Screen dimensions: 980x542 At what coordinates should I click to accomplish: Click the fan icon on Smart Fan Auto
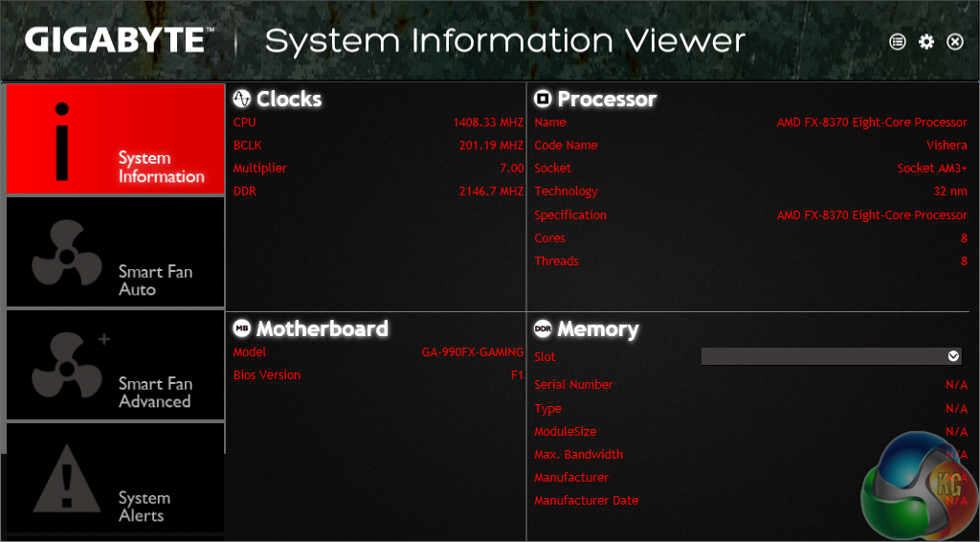coord(67,253)
